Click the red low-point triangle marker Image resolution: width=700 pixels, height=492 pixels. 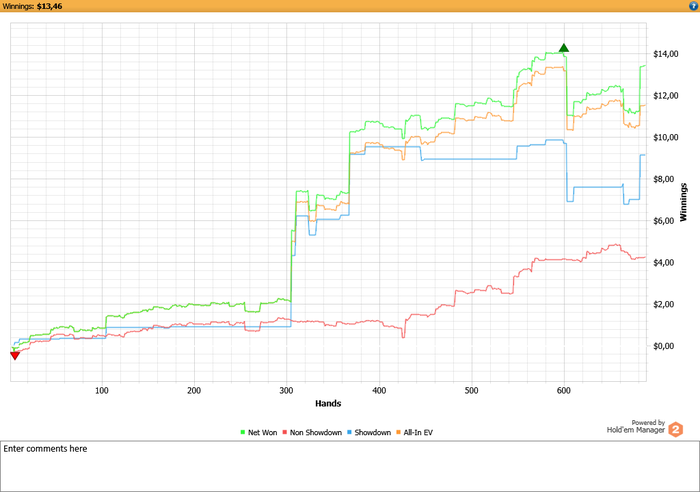[15, 355]
